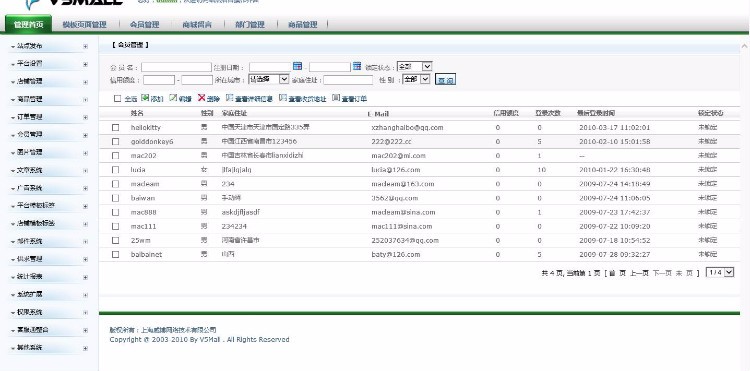Check the box for mac111 row

coord(115,226)
